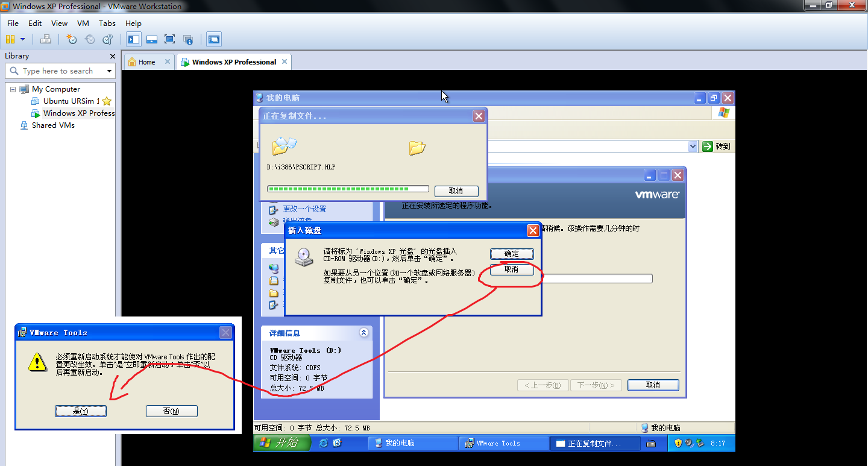
Task: Click 是(Y) in the VMware Tools restart prompt
Action: tap(81, 411)
